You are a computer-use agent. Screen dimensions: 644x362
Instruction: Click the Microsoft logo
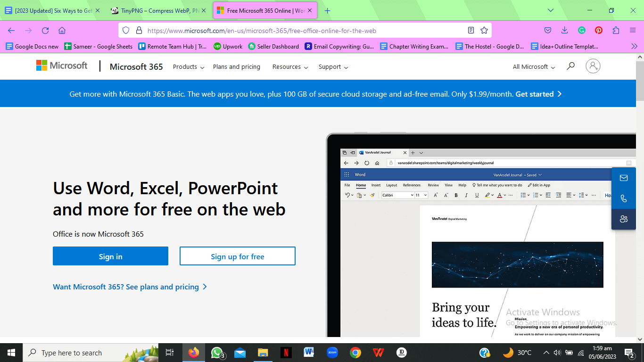coord(62,66)
